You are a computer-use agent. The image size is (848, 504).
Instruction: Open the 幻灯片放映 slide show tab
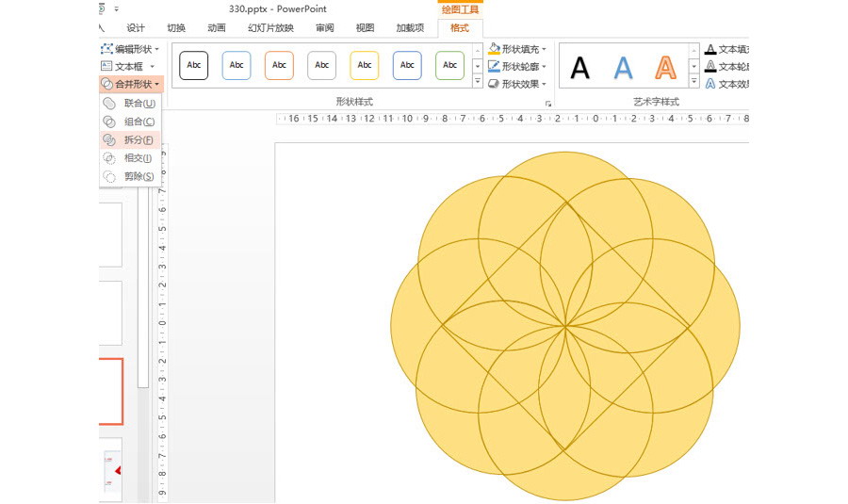point(270,28)
